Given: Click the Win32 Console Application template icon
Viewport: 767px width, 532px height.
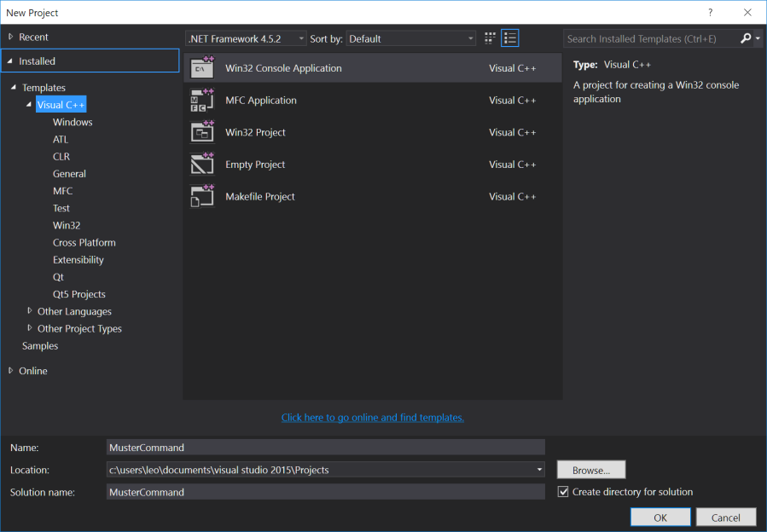Looking at the screenshot, I should (x=202, y=67).
